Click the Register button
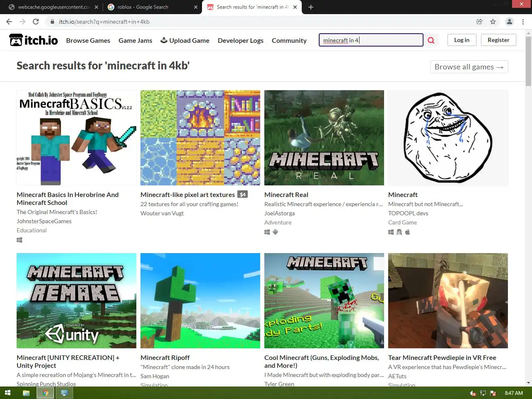 [498, 40]
